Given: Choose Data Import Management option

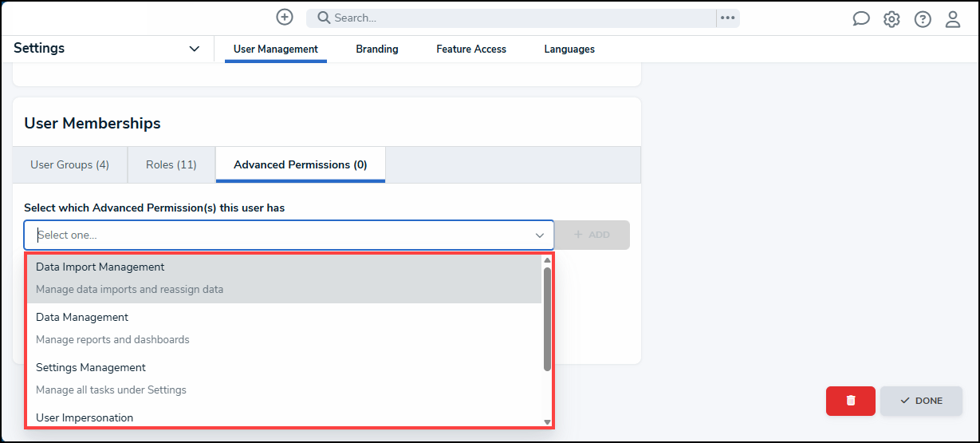Looking at the screenshot, I should click(284, 279).
